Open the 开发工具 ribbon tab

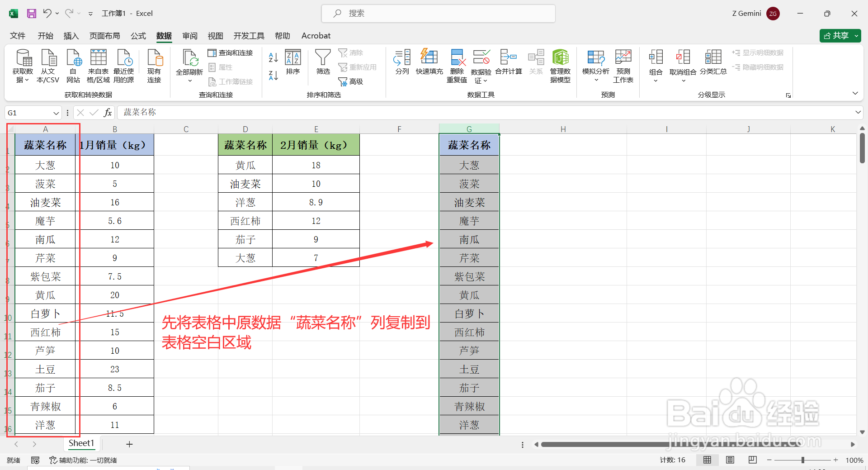click(x=248, y=36)
